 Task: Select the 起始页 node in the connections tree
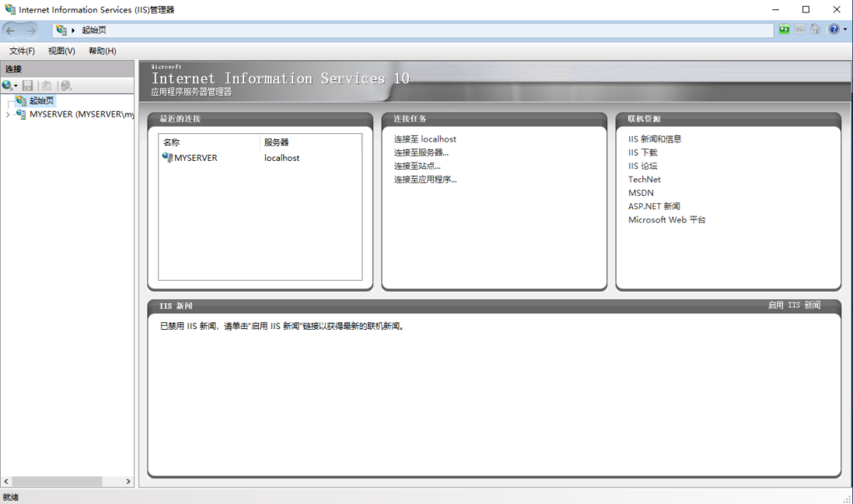pyautogui.click(x=40, y=101)
